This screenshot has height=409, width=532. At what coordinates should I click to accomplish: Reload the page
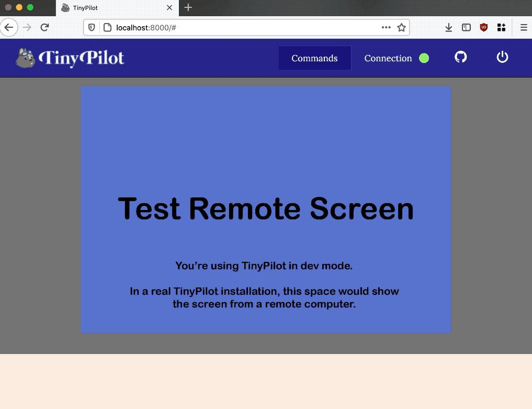point(44,27)
